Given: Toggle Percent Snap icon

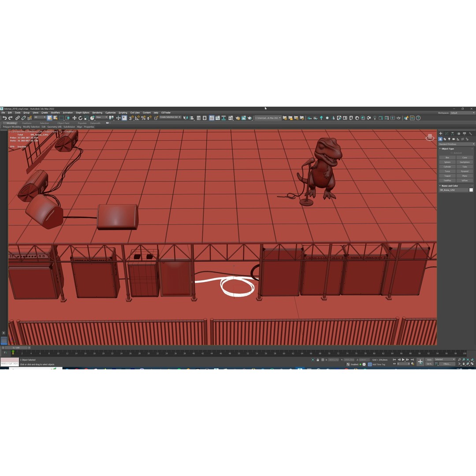Looking at the screenshot, I should (x=143, y=118).
